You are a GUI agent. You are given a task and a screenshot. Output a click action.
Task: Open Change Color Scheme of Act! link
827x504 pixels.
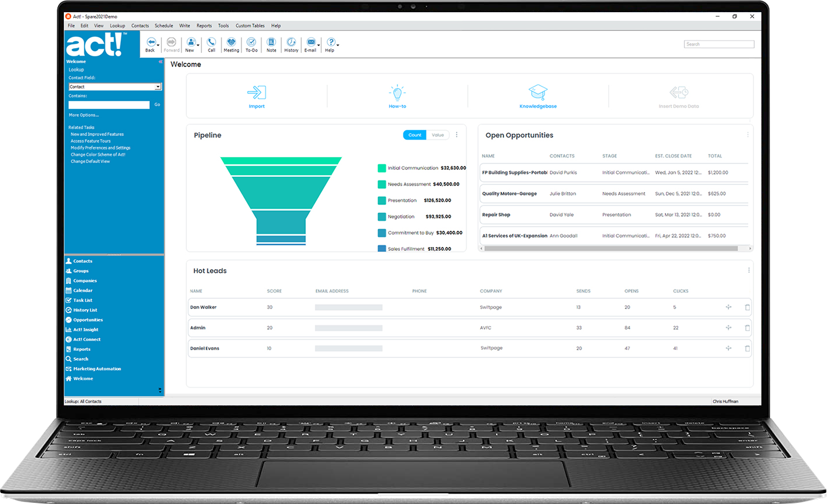coord(98,155)
